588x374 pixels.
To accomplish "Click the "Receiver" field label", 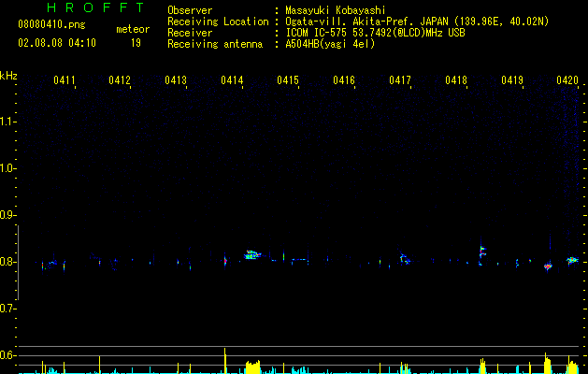I will pos(190,33).
